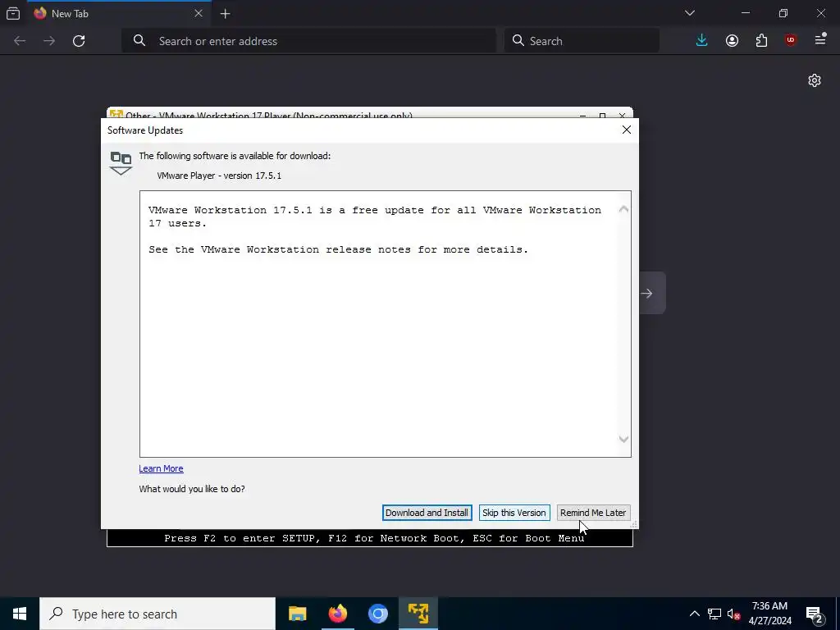Open Chromium browser from taskbar
Viewport: 840px width, 630px height.
click(377, 614)
